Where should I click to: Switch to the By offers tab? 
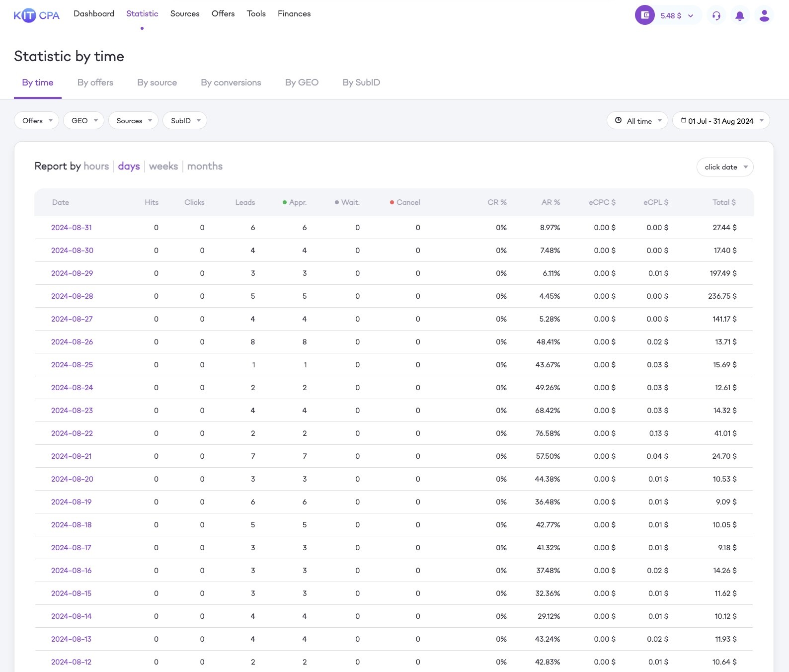(x=95, y=83)
